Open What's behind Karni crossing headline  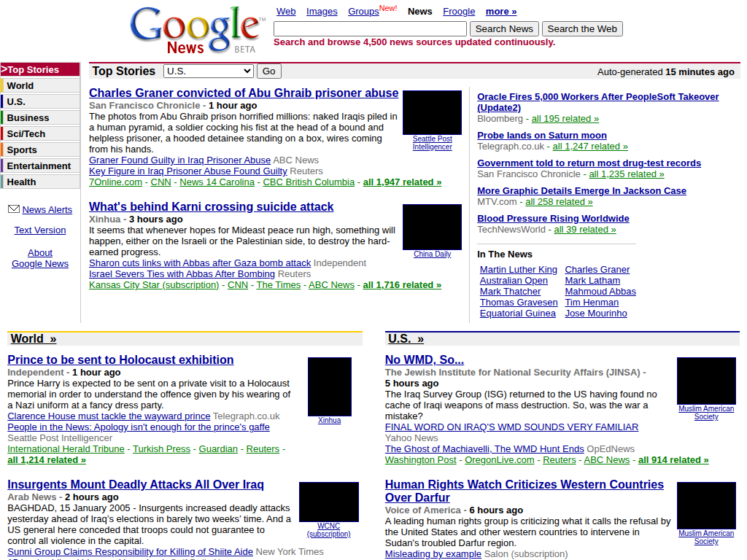pyautogui.click(x=211, y=206)
